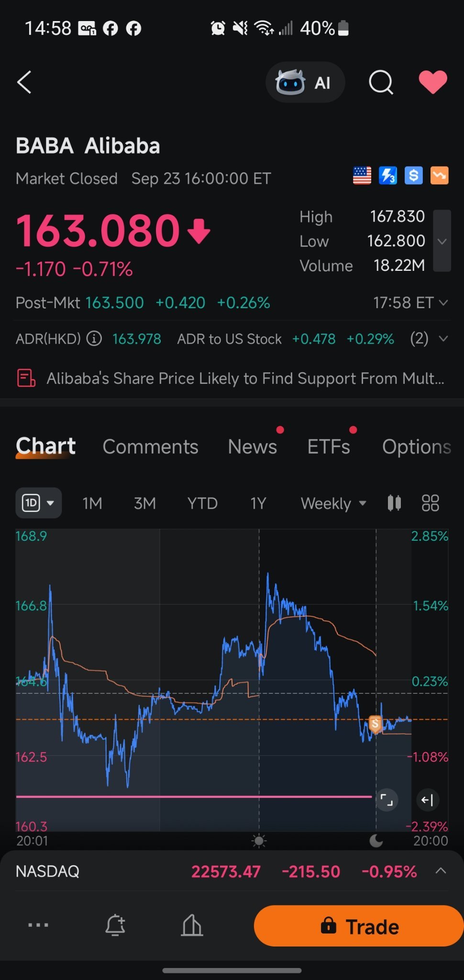Tap the main price 163.080
This screenshot has height=980, width=464.
pyautogui.click(x=98, y=231)
